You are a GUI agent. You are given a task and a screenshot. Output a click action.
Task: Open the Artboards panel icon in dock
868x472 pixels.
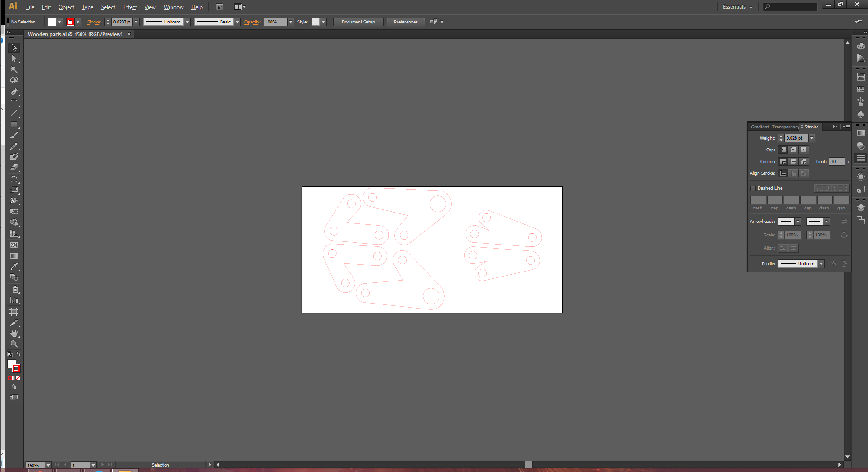pyautogui.click(x=861, y=221)
